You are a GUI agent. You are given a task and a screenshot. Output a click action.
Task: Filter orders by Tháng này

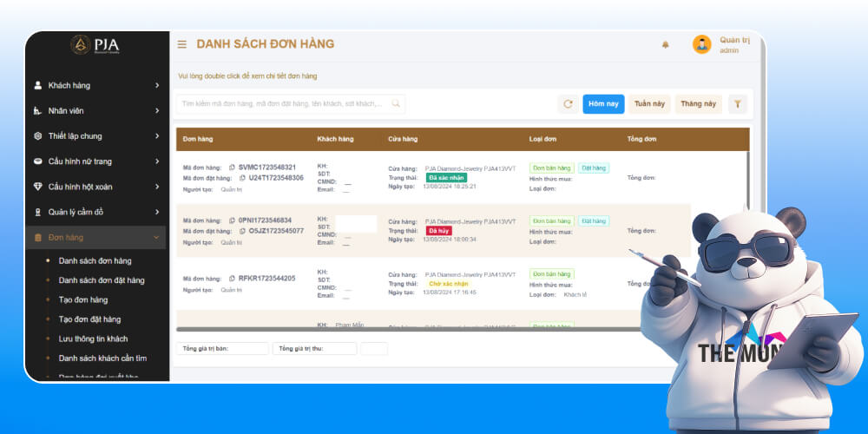coord(698,104)
